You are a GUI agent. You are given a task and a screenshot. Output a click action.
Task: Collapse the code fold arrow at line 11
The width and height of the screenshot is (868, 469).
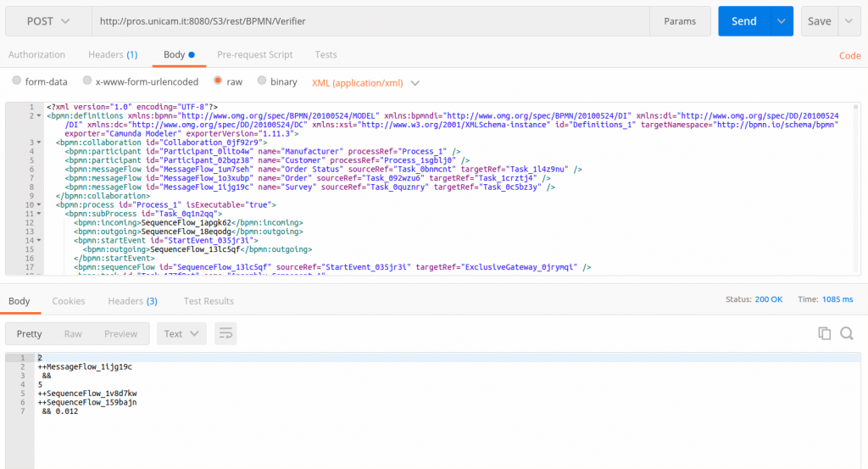[39, 213]
